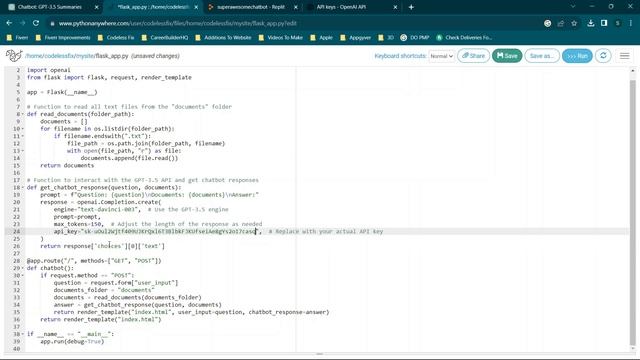Switch to the API keys OpenAI API tab
The image size is (640, 360).
341,7
